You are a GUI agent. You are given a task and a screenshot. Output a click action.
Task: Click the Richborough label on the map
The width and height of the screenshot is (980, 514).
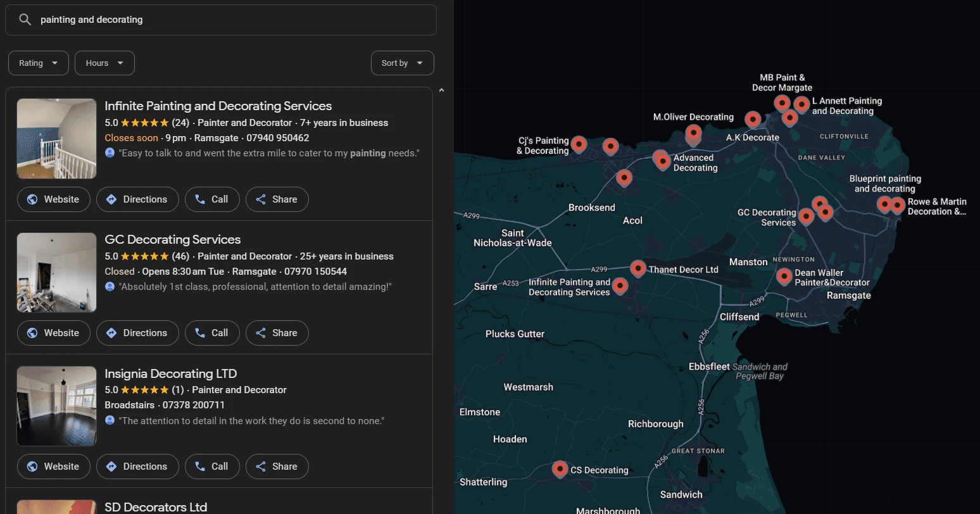pyautogui.click(x=656, y=424)
